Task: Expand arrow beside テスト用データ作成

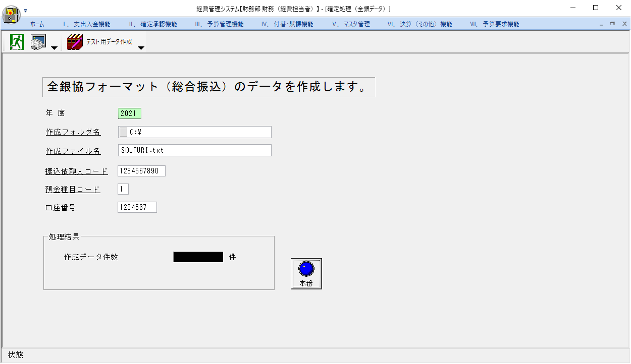Action: coord(141,48)
